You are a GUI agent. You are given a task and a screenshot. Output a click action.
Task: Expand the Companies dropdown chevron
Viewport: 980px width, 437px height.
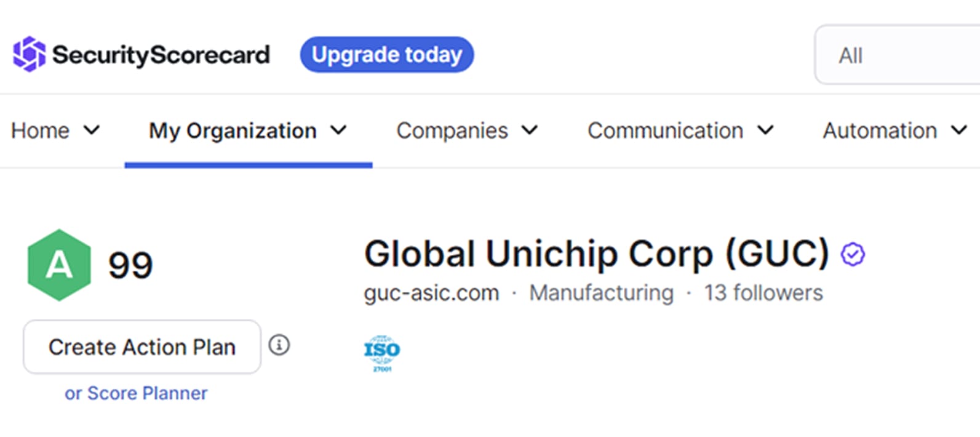click(530, 130)
